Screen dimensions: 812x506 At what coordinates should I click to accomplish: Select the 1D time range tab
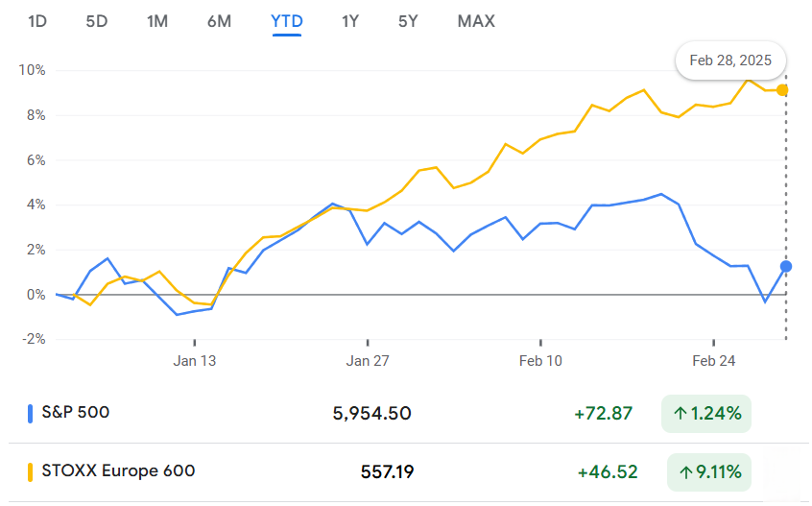coord(37,20)
